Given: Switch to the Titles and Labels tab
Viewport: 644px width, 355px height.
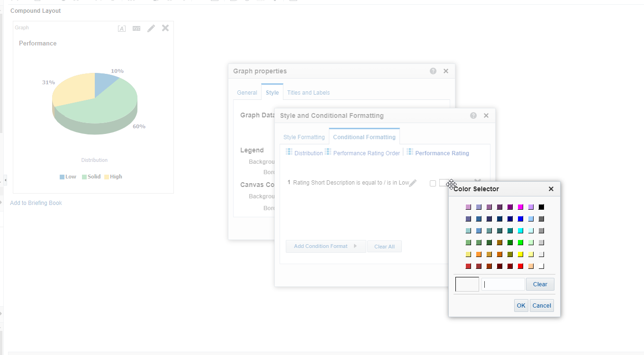Looking at the screenshot, I should [x=308, y=92].
